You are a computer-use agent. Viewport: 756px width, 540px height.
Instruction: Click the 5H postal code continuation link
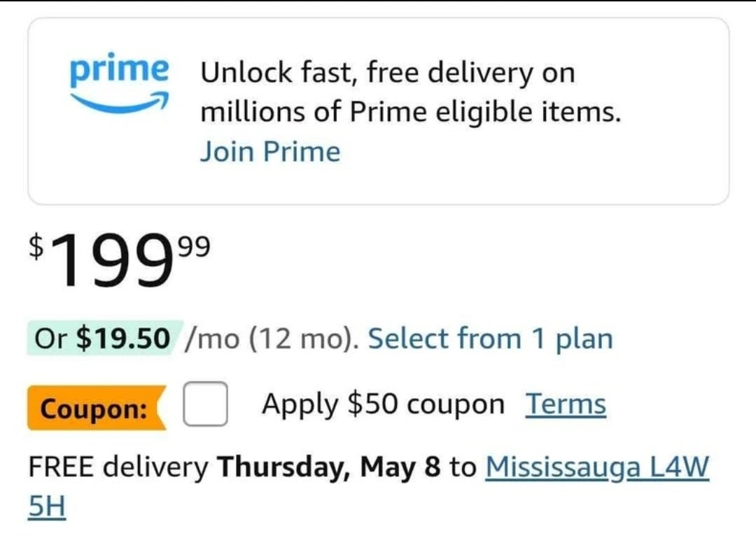(47, 506)
